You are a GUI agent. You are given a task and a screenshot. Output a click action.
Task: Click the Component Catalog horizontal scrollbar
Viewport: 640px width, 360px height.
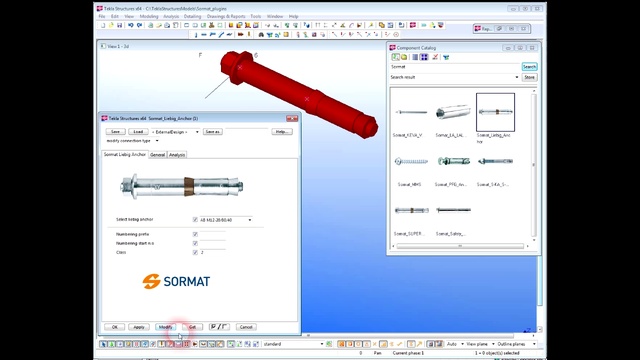[460, 246]
